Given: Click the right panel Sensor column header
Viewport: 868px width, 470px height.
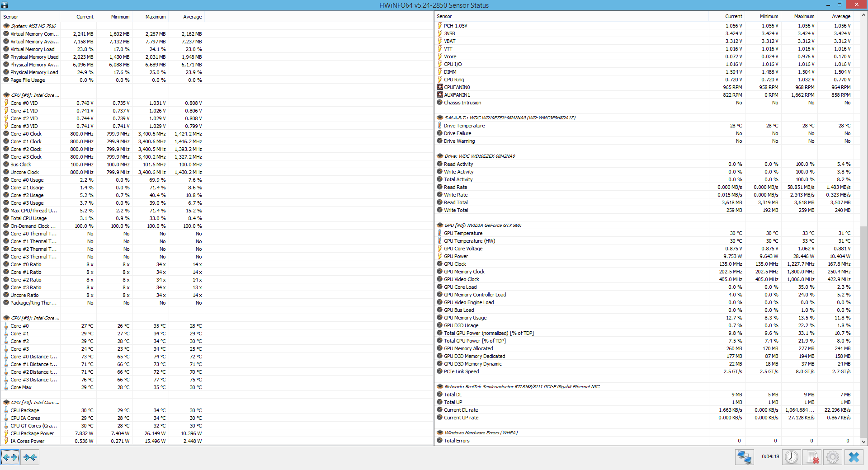Looking at the screenshot, I should tap(571, 16).
